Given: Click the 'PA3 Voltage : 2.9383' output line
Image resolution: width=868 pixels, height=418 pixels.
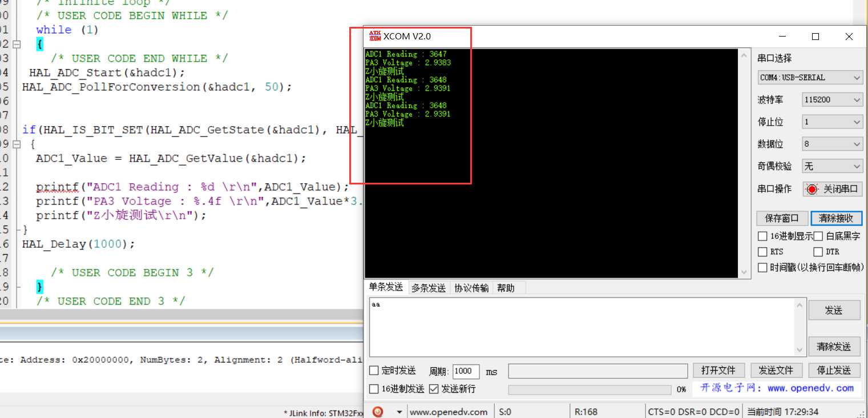Looking at the screenshot, I should pos(408,63).
